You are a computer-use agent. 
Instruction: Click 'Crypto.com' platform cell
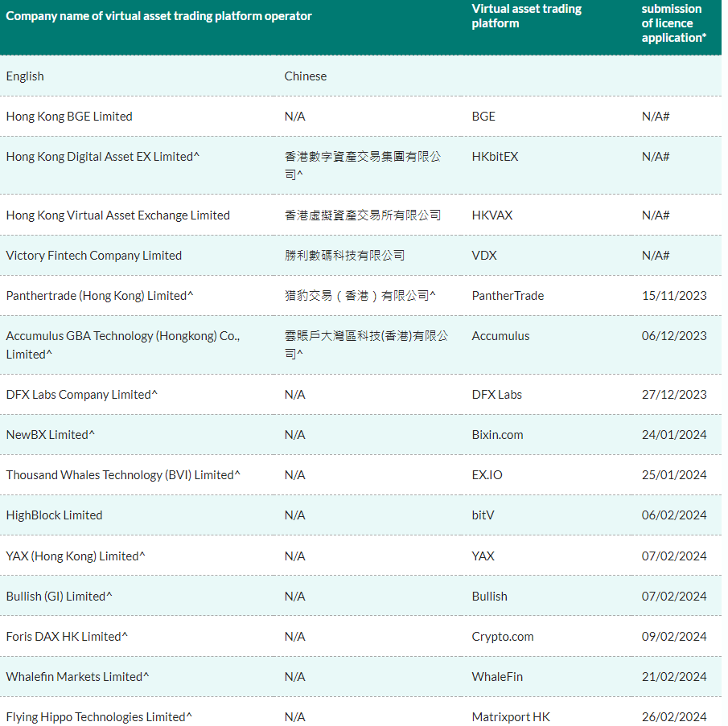pos(502,637)
